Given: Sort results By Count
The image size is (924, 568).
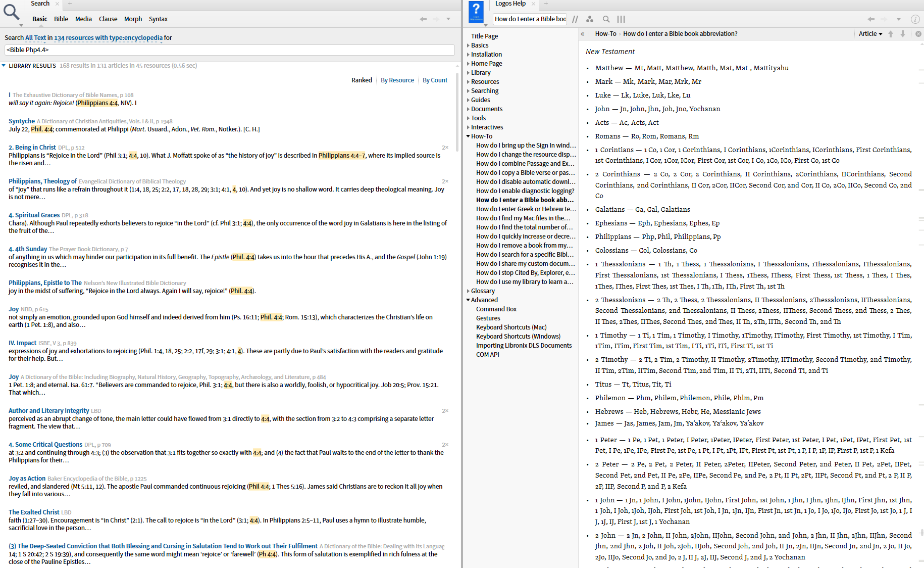Looking at the screenshot, I should pos(435,80).
